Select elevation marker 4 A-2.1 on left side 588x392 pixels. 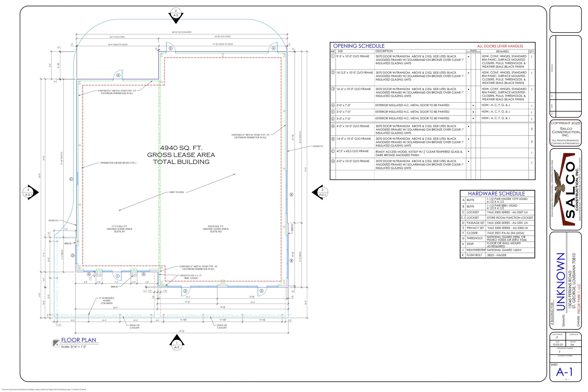pyautogui.click(x=28, y=192)
